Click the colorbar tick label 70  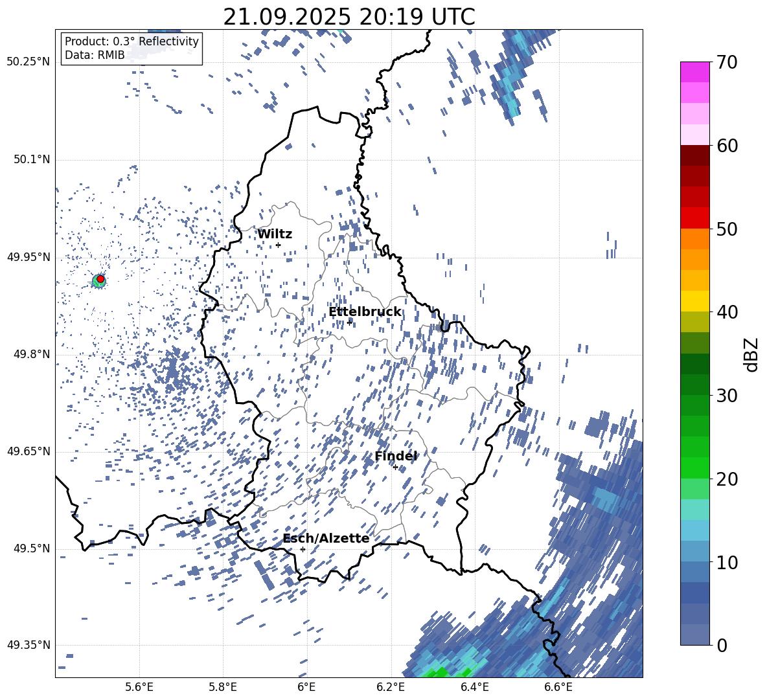(727, 63)
